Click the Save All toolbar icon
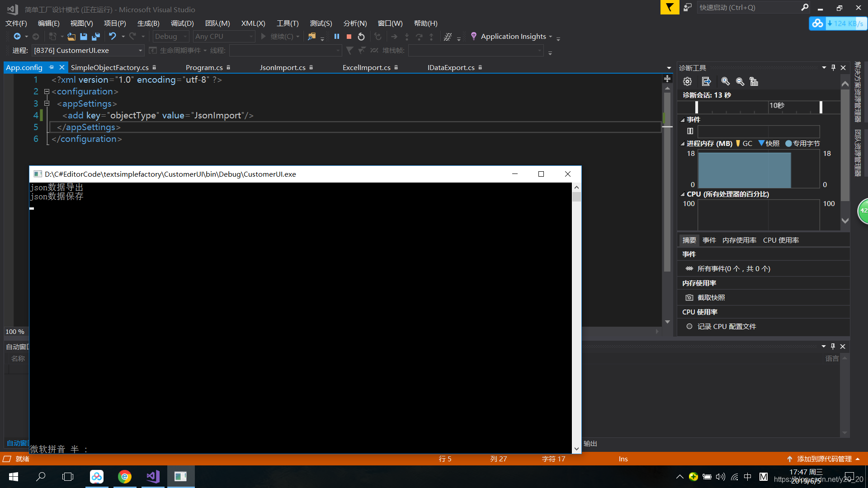Image resolution: width=868 pixels, height=488 pixels. [96, 37]
